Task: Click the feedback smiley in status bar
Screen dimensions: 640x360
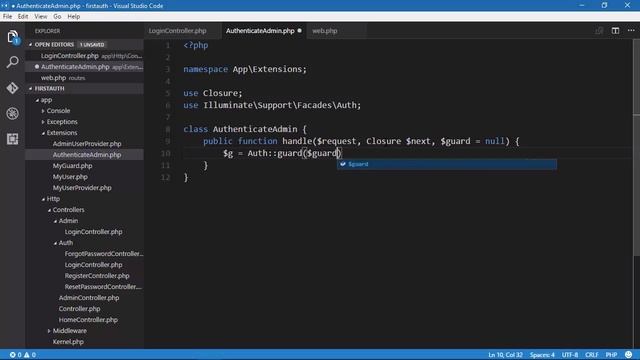Action: 629,355
